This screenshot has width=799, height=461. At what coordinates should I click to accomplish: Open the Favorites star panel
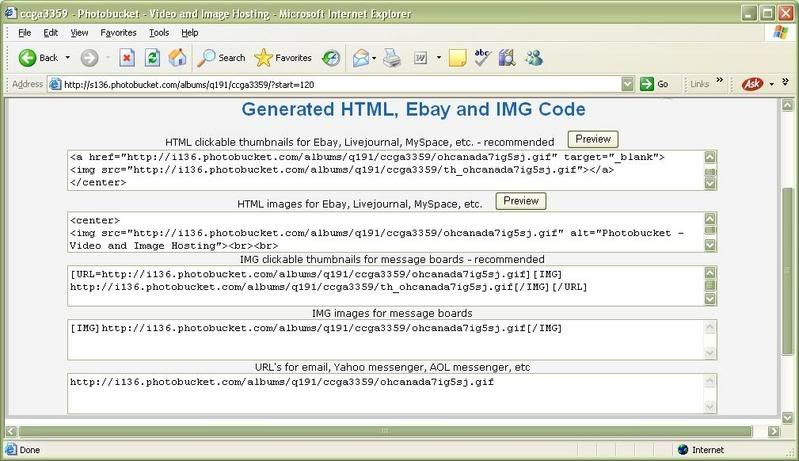pos(283,58)
